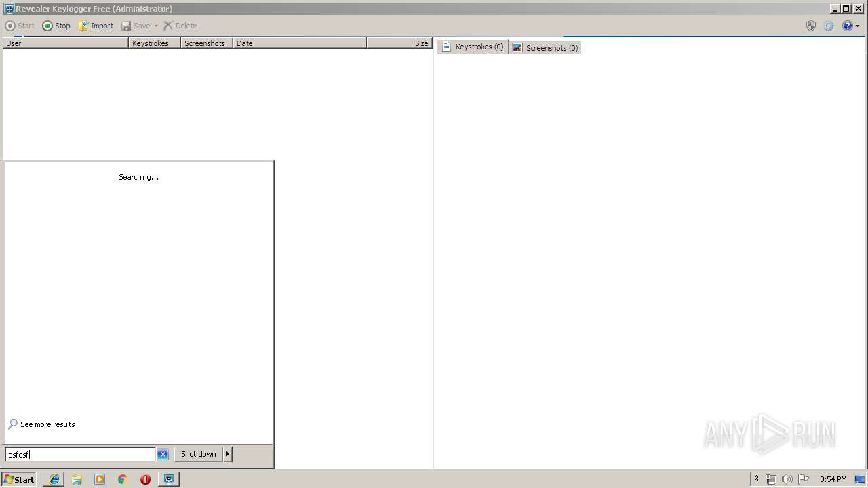Sort by the Date column header
The width and height of the screenshot is (868, 488).
point(300,43)
